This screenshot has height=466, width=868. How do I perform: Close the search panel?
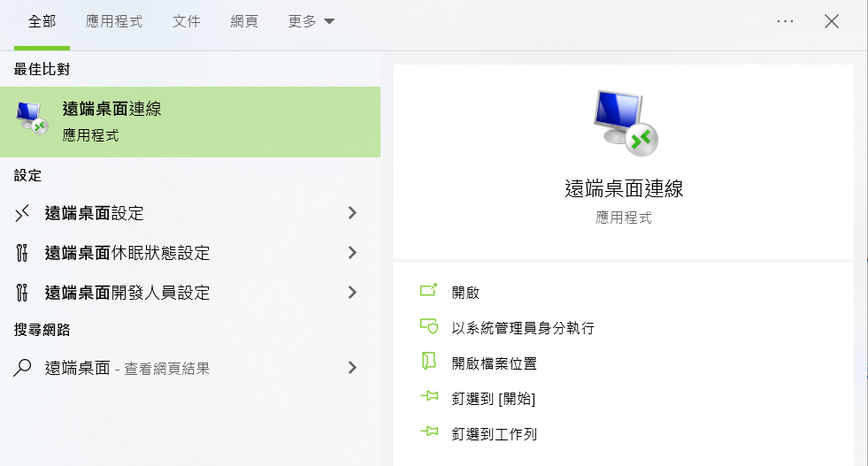pyautogui.click(x=832, y=21)
